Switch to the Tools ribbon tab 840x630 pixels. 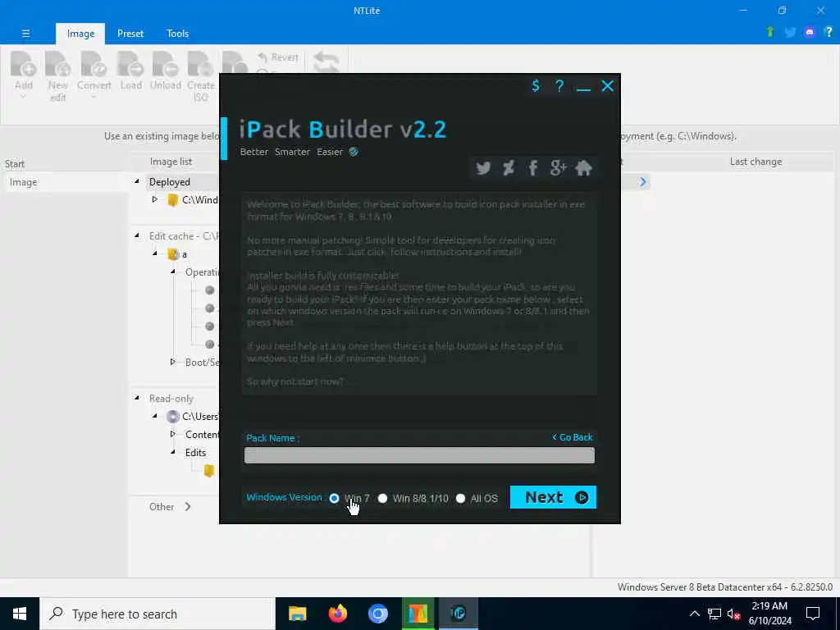177,33
